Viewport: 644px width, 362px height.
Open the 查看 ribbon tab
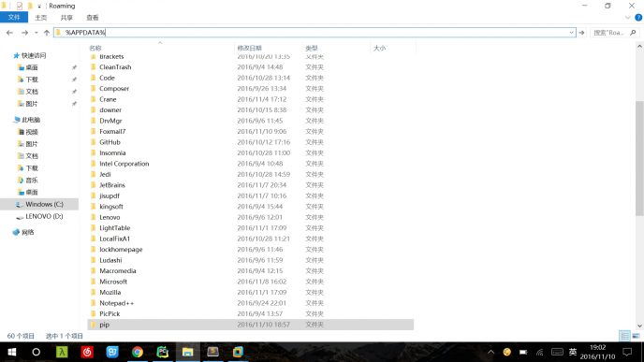pyautogui.click(x=93, y=18)
